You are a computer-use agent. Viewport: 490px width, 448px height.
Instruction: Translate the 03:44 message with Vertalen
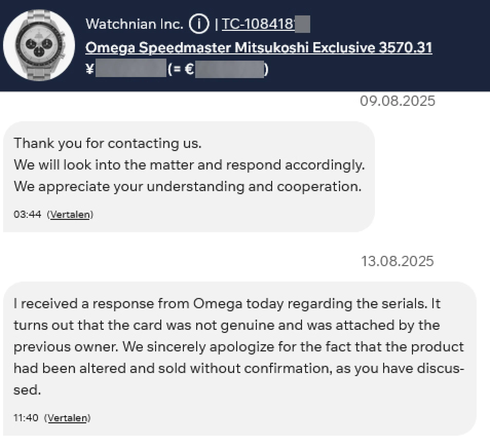coord(70,214)
